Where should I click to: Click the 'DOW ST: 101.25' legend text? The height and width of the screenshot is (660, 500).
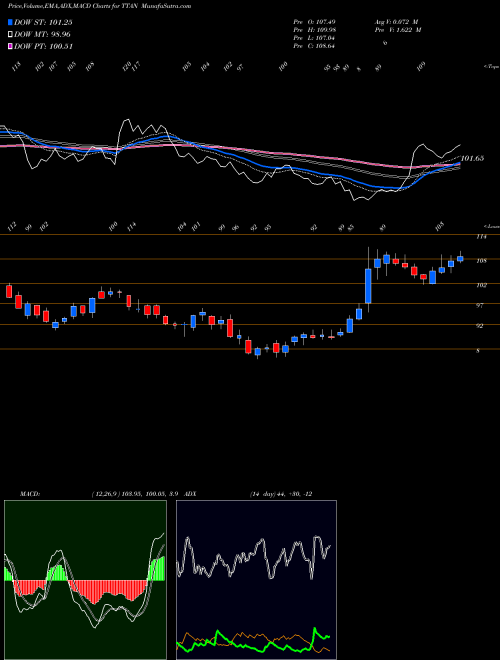click(x=43, y=22)
